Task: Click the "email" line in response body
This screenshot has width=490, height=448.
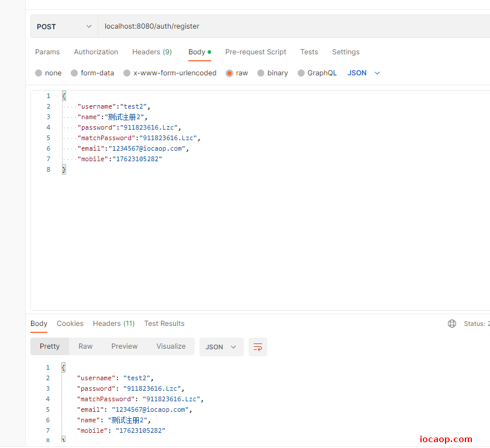Action: 134,409
